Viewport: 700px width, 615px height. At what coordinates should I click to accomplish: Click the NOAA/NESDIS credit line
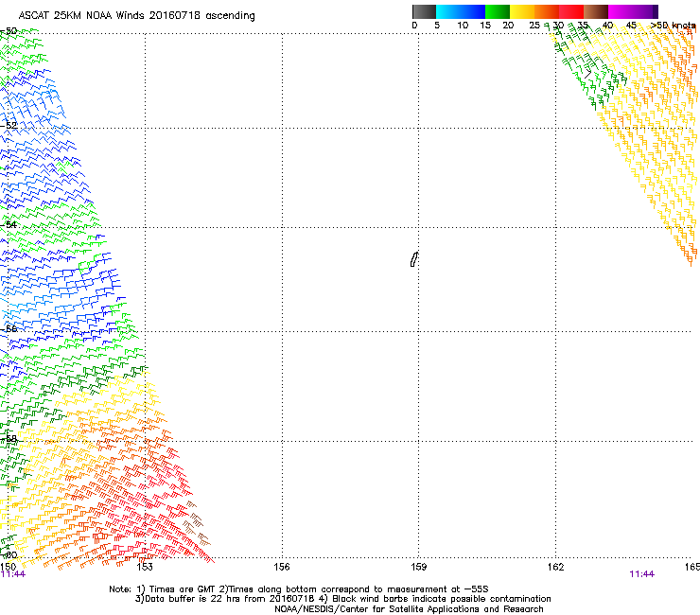[x=409, y=609]
